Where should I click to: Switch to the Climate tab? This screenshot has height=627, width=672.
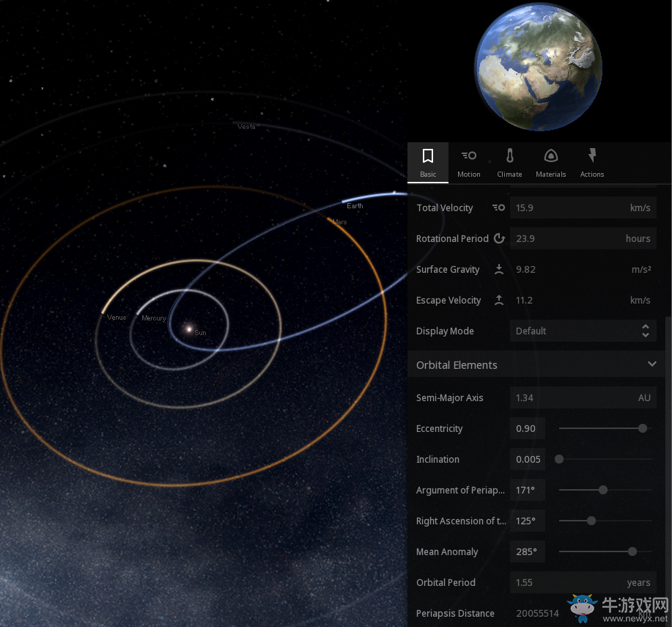pyautogui.click(x=509, y=162)
